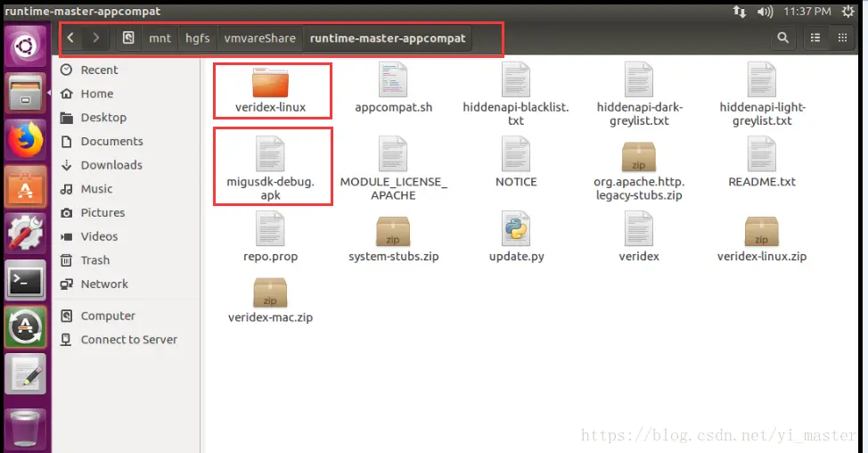Open the system gear menu in top bar
Viewport: 868px width, 453px height.
tap(848, 11)
